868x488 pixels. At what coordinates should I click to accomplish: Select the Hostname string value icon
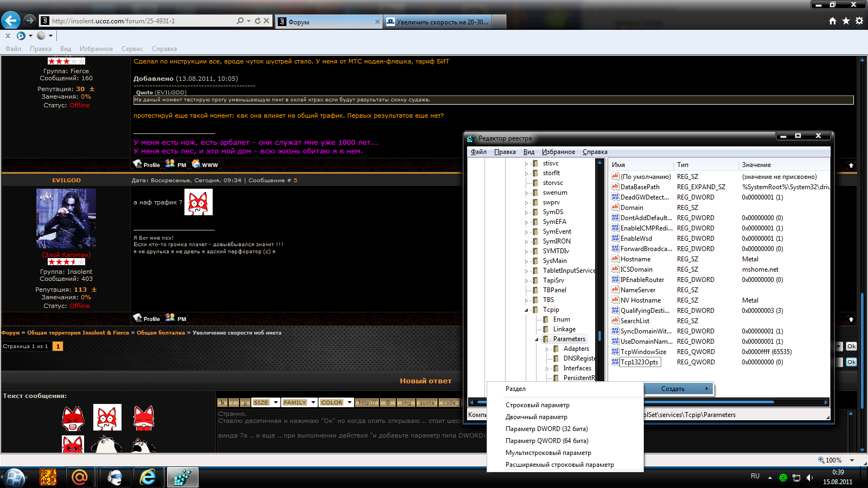pyautogui.click(x=615, y=259)
